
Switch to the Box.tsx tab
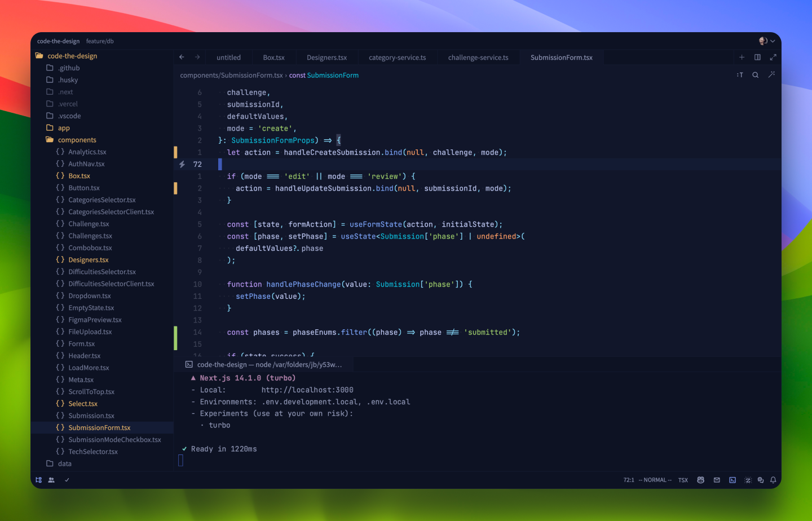coord(273,58)
